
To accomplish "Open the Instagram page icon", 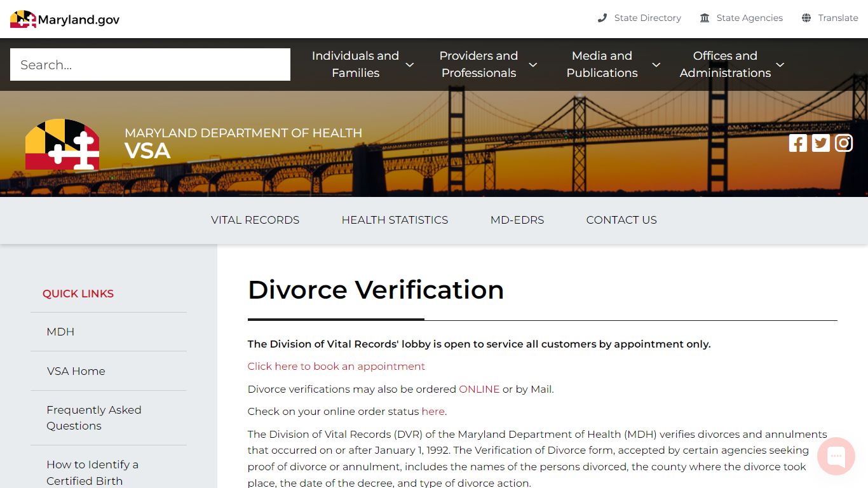I will click(844, 143).
